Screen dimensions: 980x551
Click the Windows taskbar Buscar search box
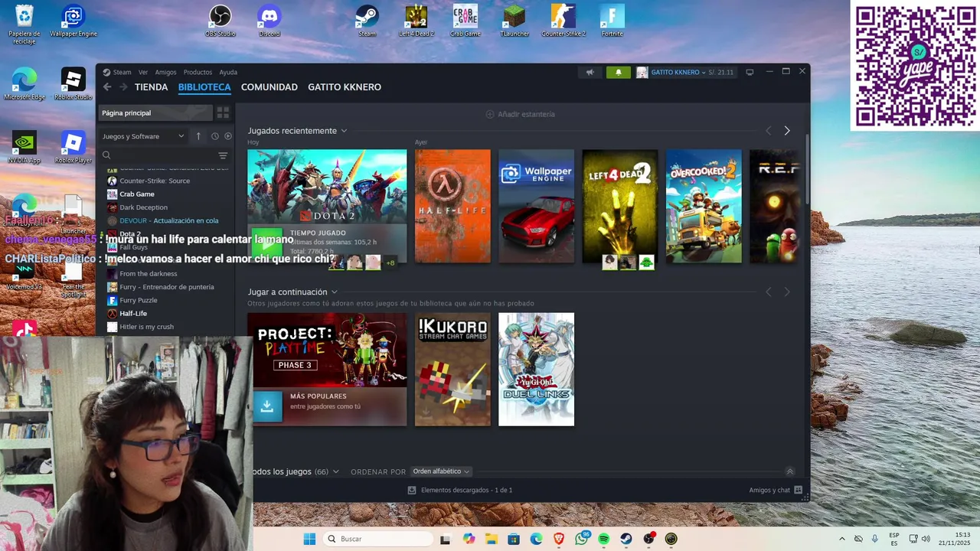[378, 539]
